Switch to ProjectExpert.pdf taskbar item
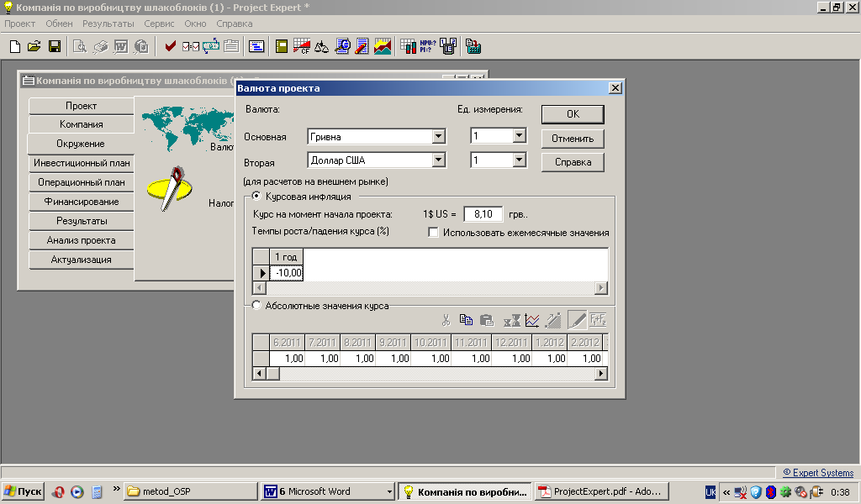The image size is (861, 504). point(602,491)
